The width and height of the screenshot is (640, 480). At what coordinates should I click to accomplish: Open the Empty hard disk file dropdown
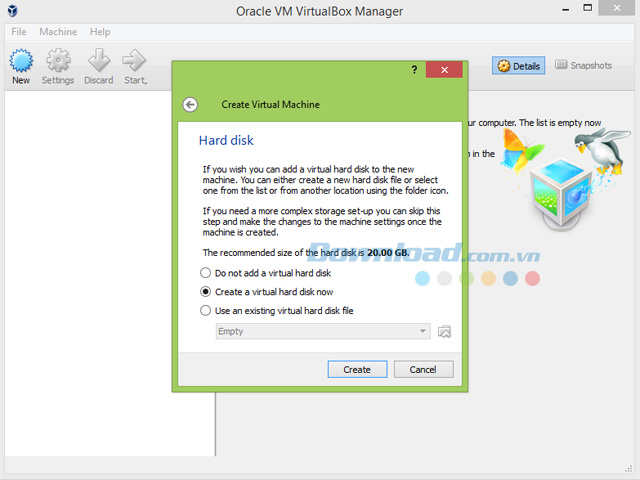pos(323,331)
